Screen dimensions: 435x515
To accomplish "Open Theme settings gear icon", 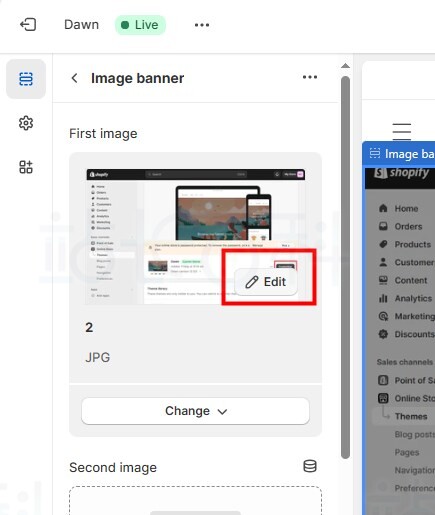I will point(26,123).
